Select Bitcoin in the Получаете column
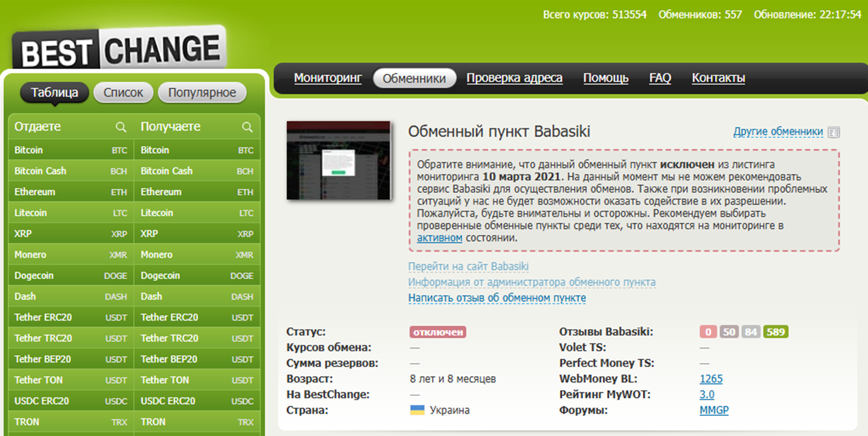868x436 pixels. pos(197,150)
